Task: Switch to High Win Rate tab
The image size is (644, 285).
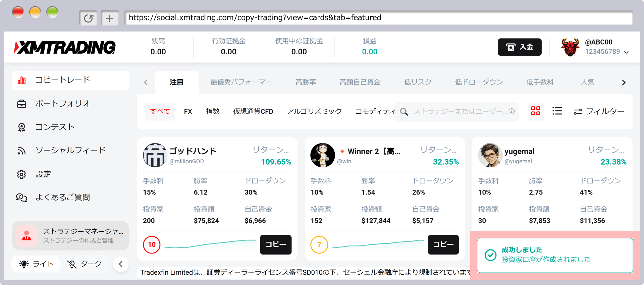Action: coord(306,82)
